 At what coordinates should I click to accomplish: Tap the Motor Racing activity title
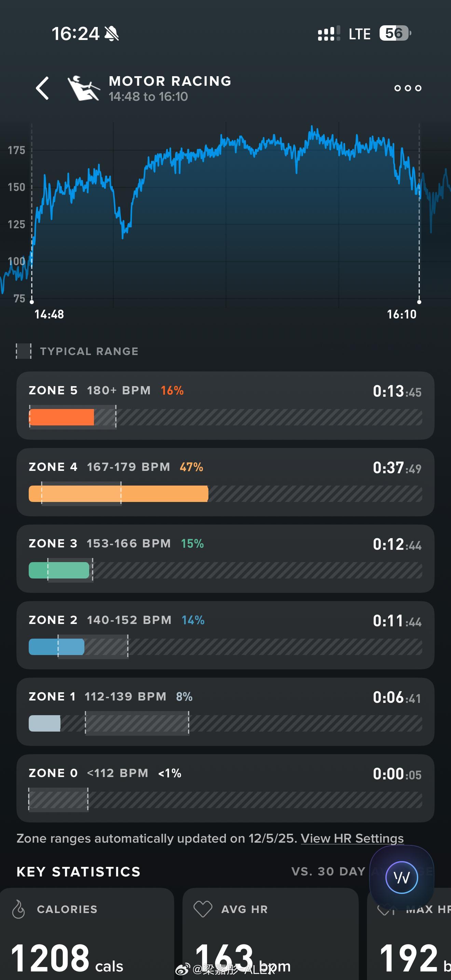[170, 81]
